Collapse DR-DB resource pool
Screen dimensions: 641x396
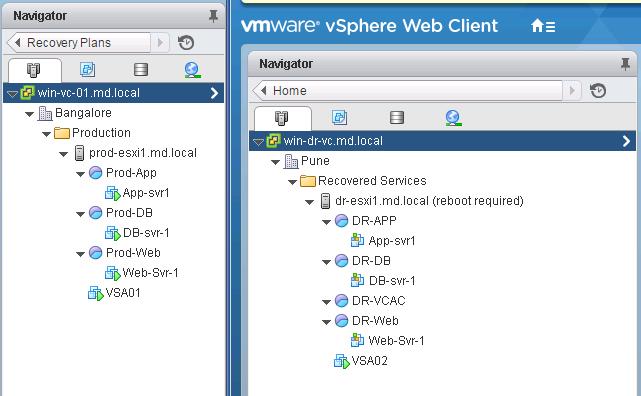[x=326, y=262]
